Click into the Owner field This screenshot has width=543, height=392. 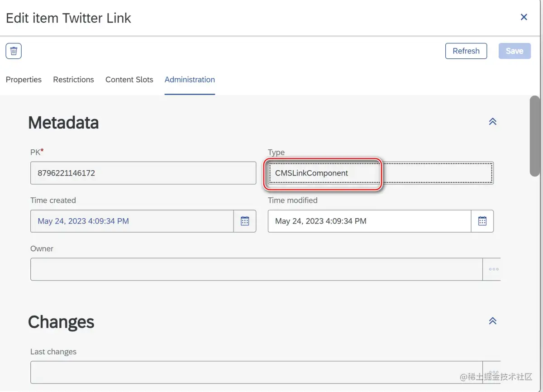pyautogui.click(x=256, y=269)
